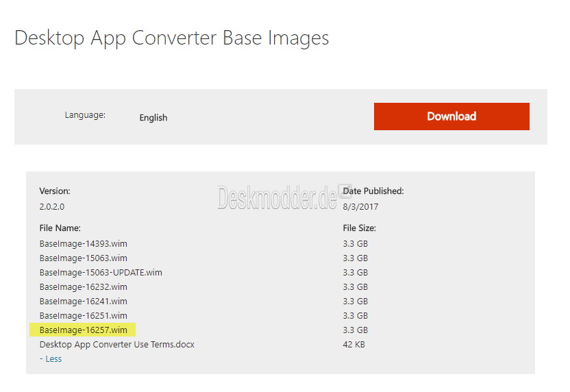Image resolution: width=570 pixels, height=392 pixels.
Task: Click the File Size: label
Action: click(359, 228)
